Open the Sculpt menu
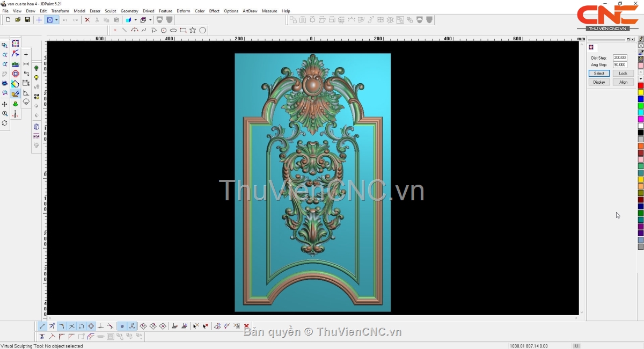Image resolution: width=644 pixels, height=349 pixels. [110, 11]
